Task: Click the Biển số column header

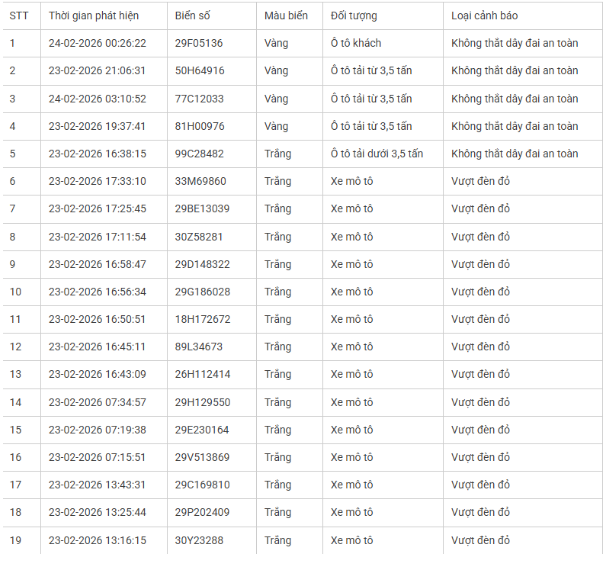Action: pyautogui.click(x=194, y=16)
